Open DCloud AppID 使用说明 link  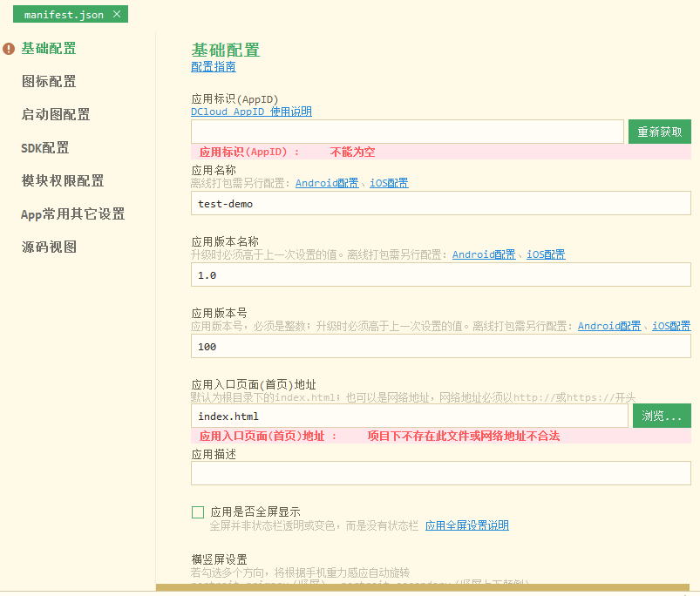[x=251, y=112]
